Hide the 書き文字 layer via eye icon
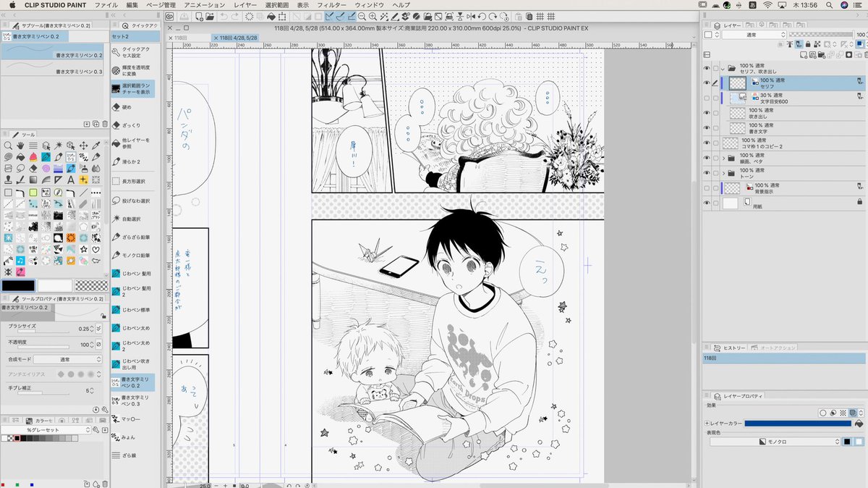Screen dimensions: 868x488 [x=707, y=128]
